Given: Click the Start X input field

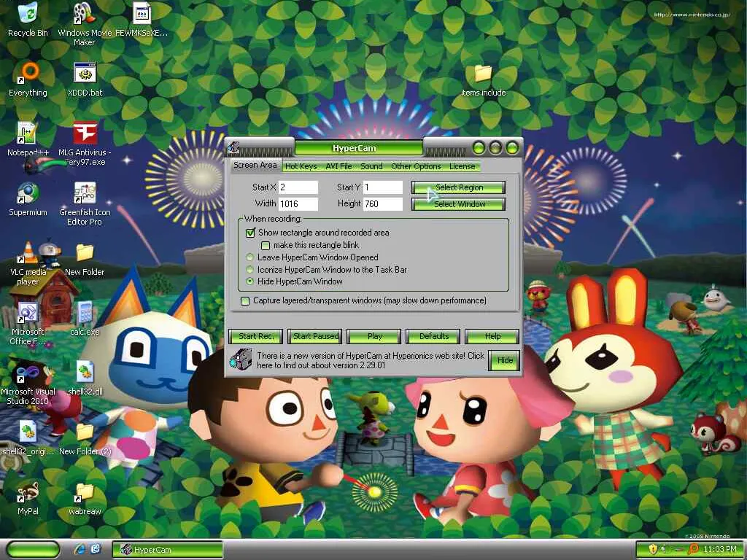Looking at the screenshot, I should (x=298, y=187).
